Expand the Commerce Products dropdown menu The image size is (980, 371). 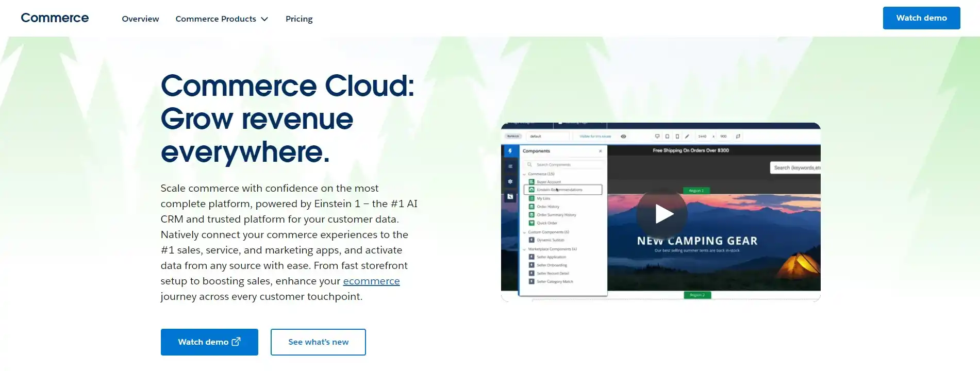point(222,19)
